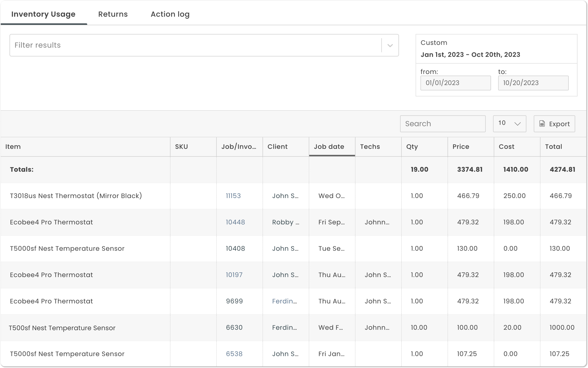Screen dimensions: 588x368
Task: Open the Custom date range selector
Action: pos(496,49)
